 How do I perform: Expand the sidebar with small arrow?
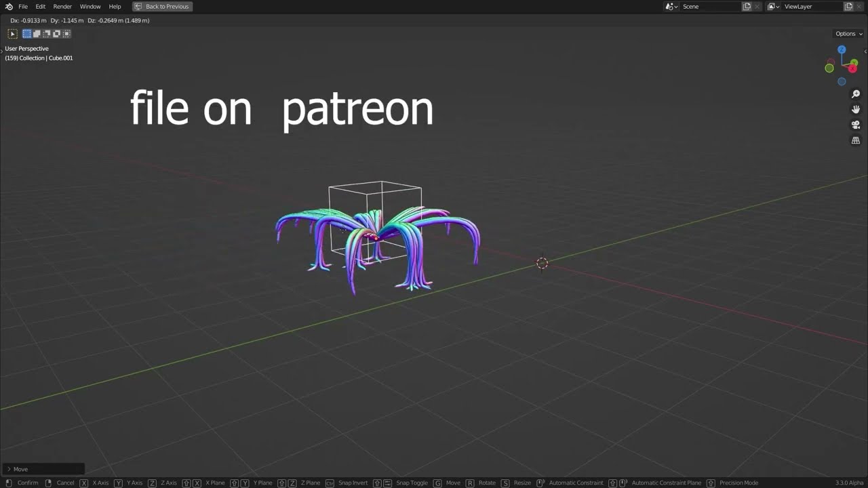point(865,52)
